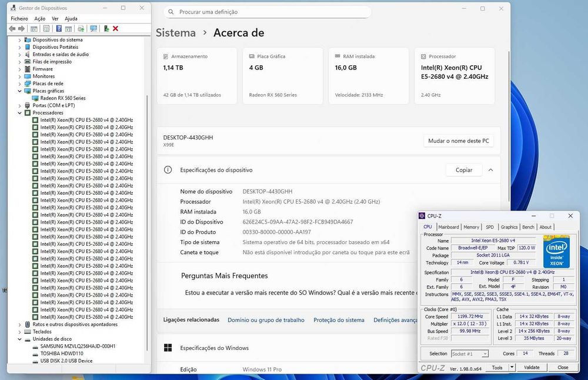Screen dimensions: 588x380
Task: Select Radeon RX 560 Series device icon
Action: coord(35,98)
